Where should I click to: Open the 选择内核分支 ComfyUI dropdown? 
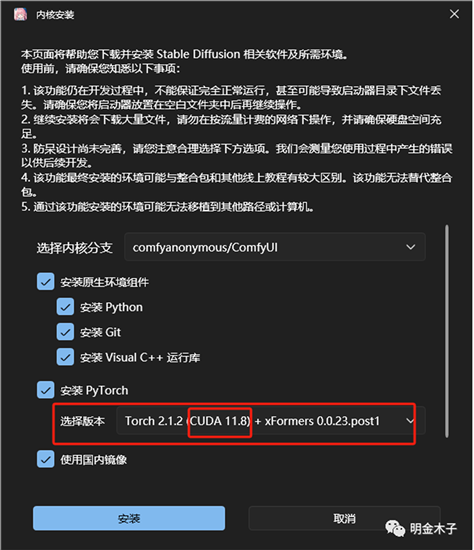(275, 247)
